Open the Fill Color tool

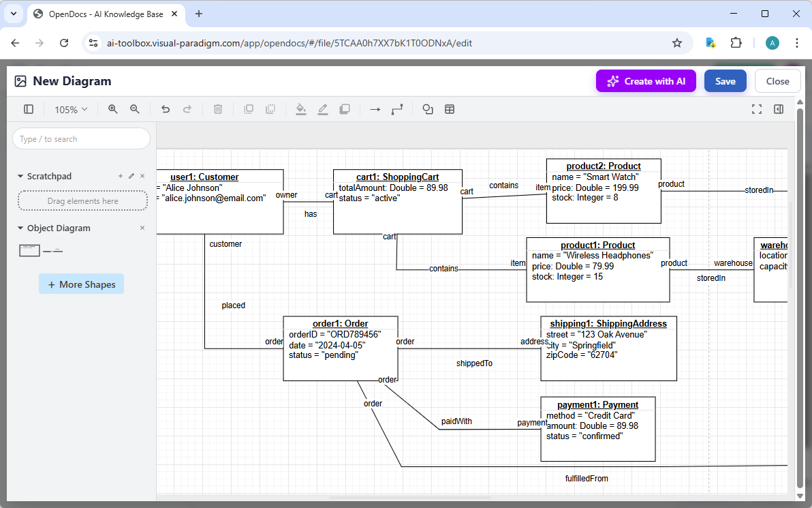pos(301,109)
